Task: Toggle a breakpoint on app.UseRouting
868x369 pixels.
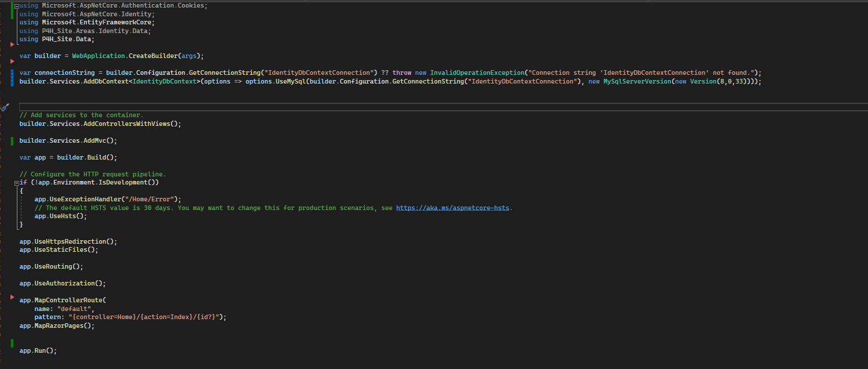Action: 6,266
